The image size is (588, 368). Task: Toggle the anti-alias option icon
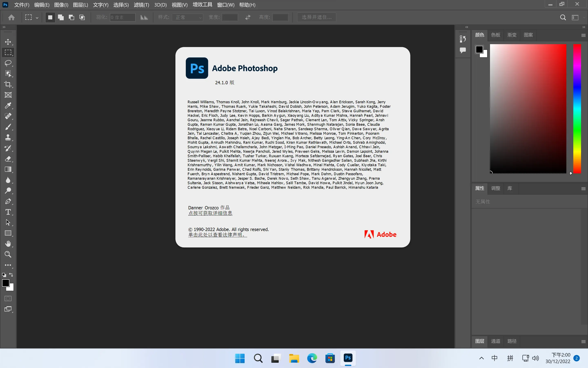pos(144,17)
